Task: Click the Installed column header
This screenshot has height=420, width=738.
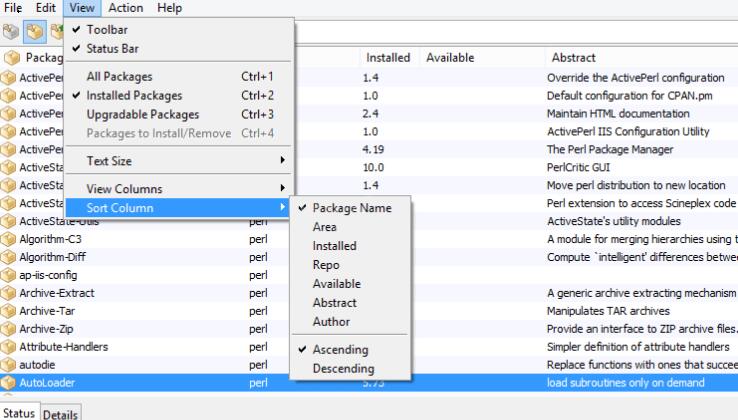Action: point(389,58)
